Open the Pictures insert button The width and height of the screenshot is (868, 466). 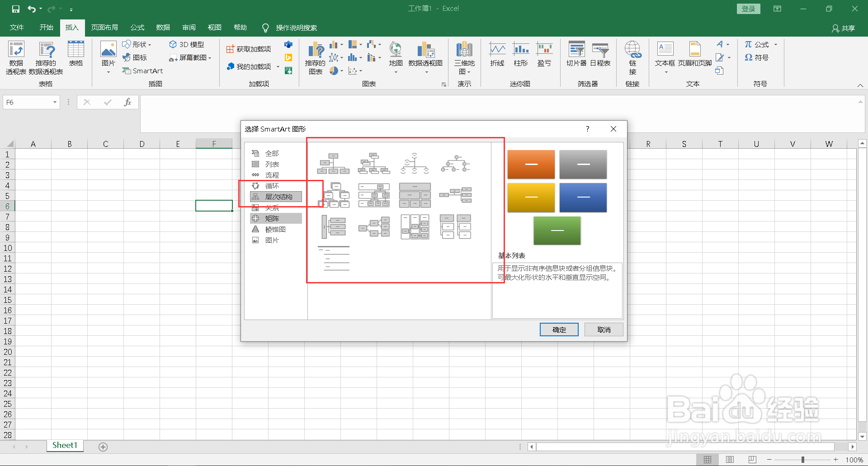pos(108,57)
